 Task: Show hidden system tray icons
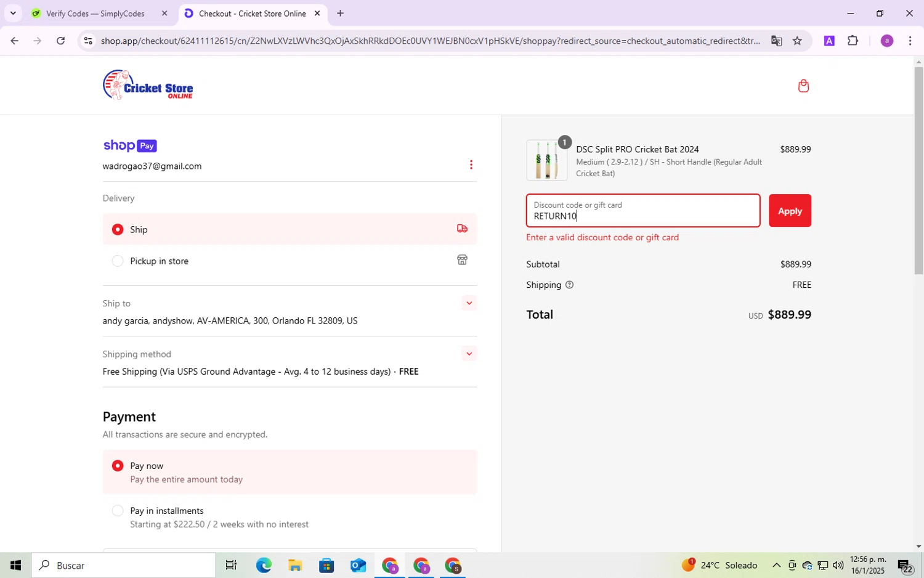click(776, 565)
